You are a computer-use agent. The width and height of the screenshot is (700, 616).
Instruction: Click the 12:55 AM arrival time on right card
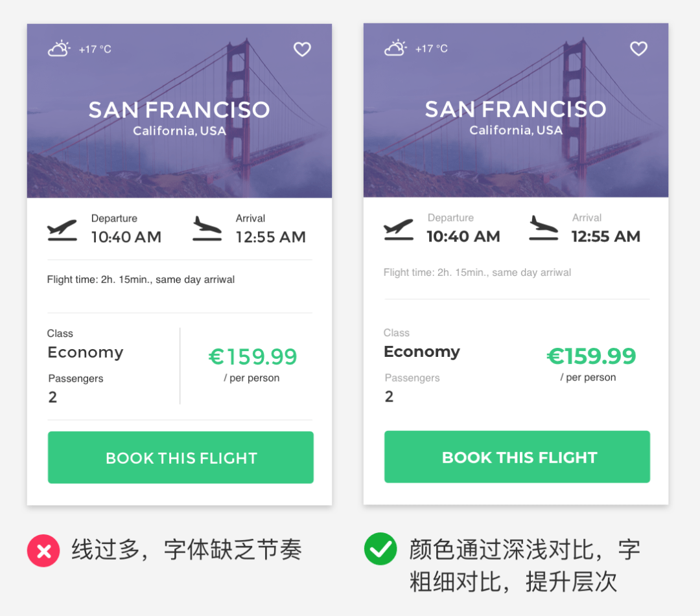coord(605,236)
